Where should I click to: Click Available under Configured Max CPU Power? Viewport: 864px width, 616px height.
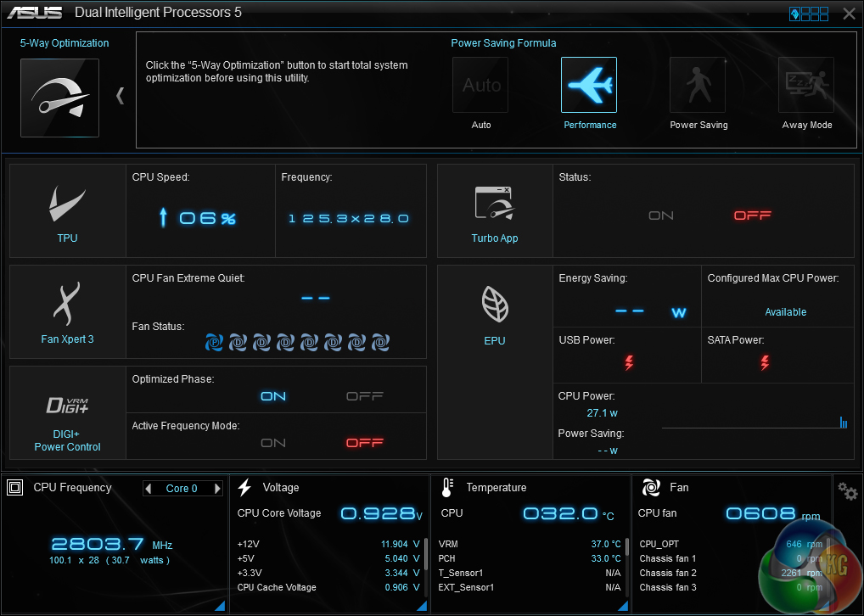click(x=785, y=312)
